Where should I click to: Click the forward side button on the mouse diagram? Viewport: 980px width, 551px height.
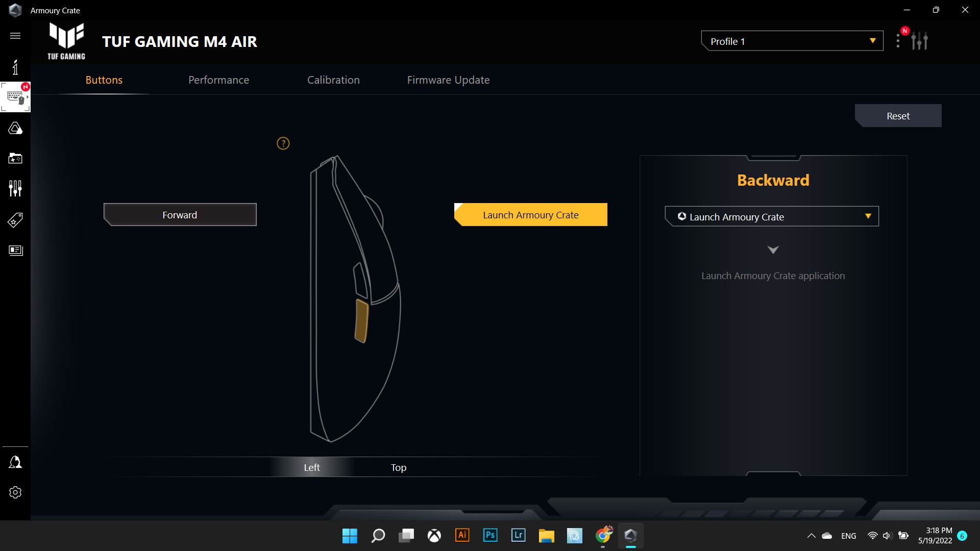pyautogui.click(x=360, y=280)
